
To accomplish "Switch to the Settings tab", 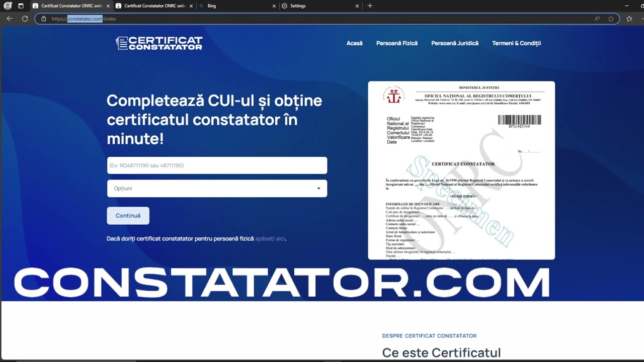I will pos(320,6).
